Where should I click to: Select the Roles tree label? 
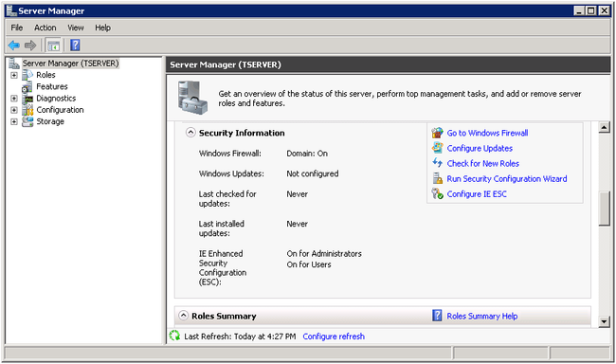coord(45,75)
